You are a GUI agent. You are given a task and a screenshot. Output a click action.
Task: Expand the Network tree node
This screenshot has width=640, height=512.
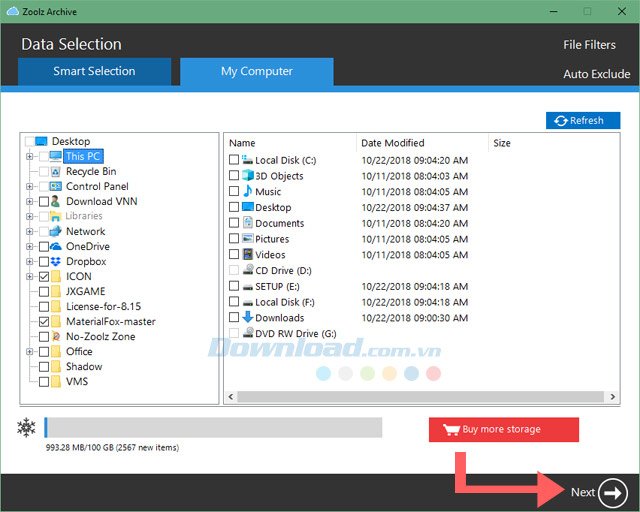click(30, 232)
